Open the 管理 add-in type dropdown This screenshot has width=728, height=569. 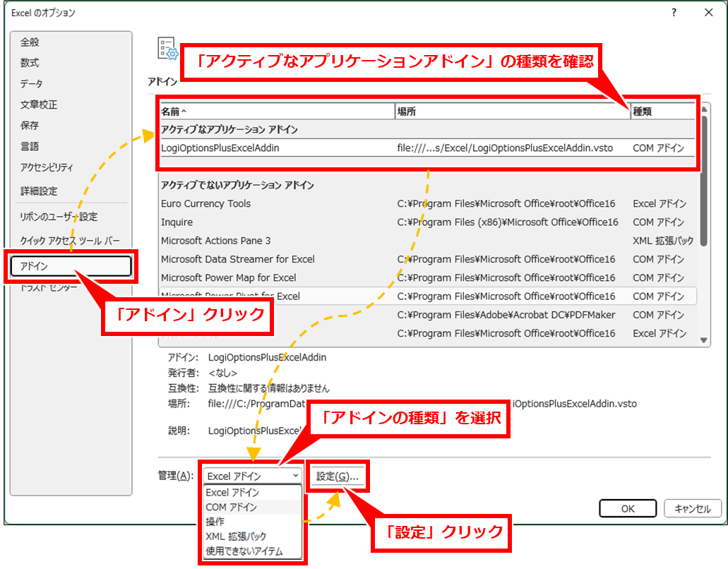252,477
